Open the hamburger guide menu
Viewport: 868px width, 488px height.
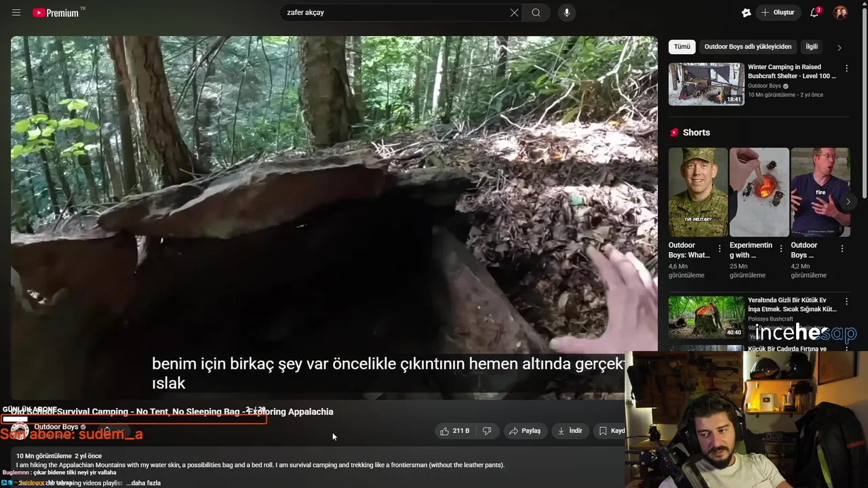16,12
